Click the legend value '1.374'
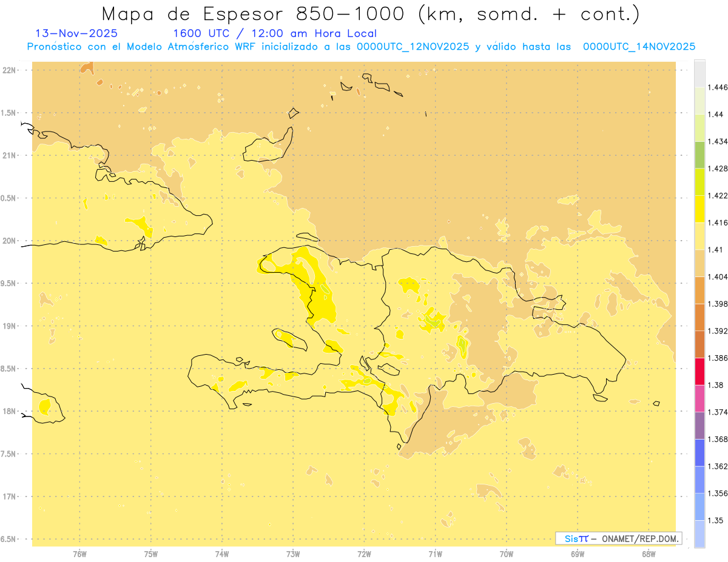Viewport: 728px width, 562px height. coord(718,412)
